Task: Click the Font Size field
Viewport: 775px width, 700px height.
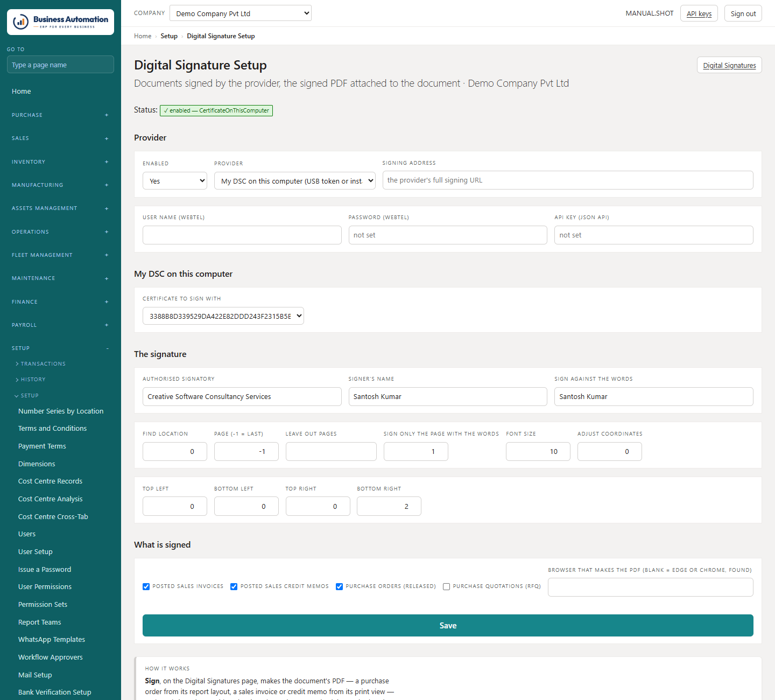Action: (x=538, y=452)
